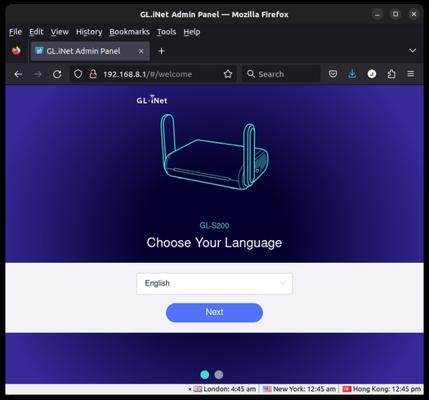Open the list all tabs chevron
The height and width of the screenshot is (400, 429).
412,51
